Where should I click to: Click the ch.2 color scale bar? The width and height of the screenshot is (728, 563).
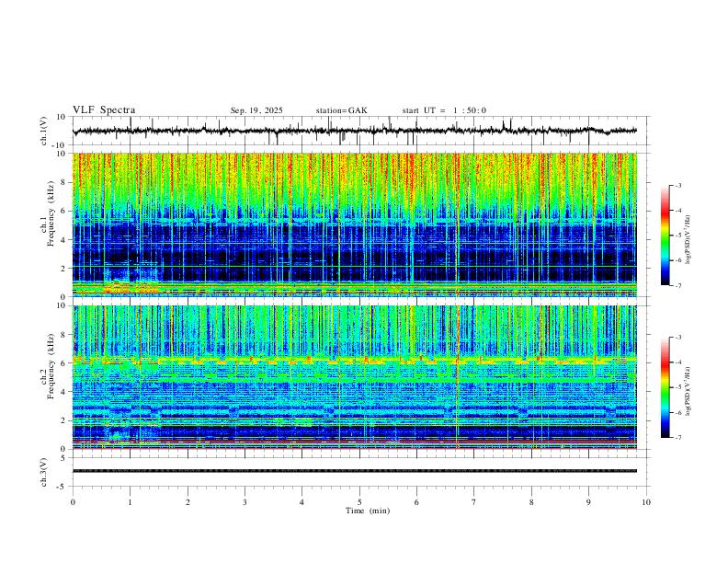(665, 387)
